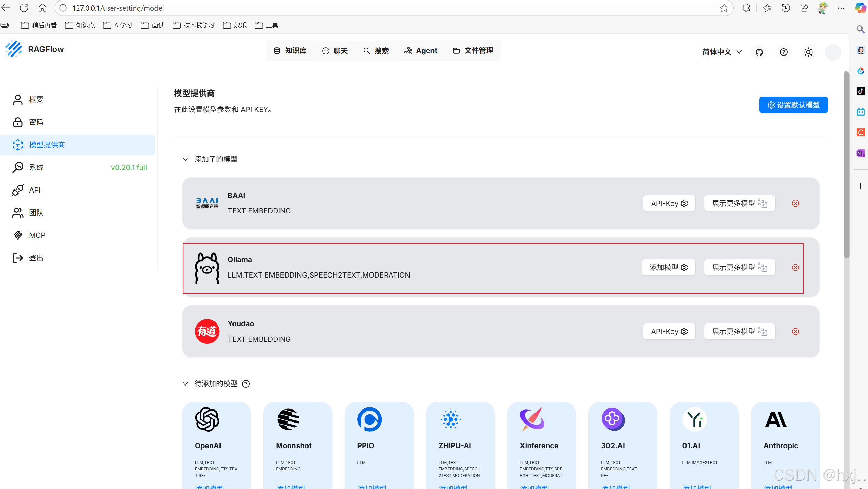Open the browser three-dot settings menu

(841, 8)
